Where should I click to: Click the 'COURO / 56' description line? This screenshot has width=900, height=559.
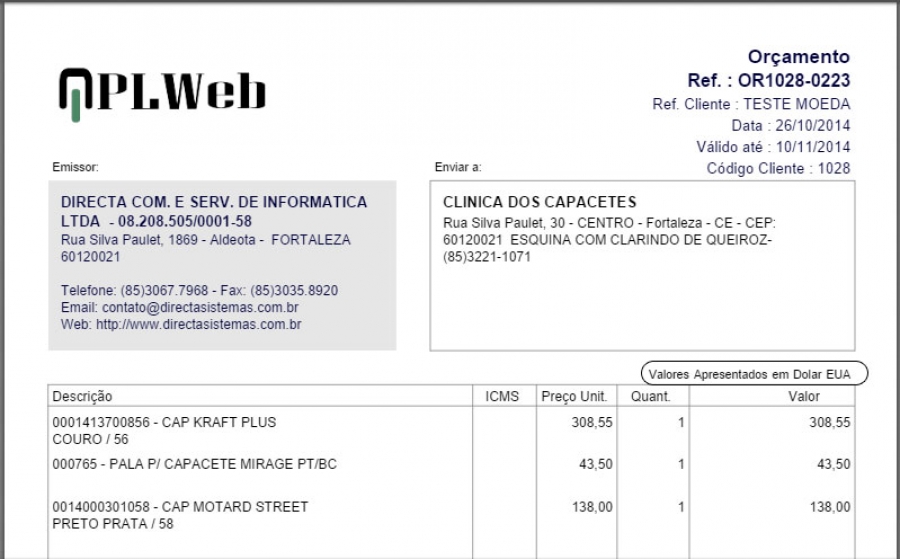(x=90, y=440)
